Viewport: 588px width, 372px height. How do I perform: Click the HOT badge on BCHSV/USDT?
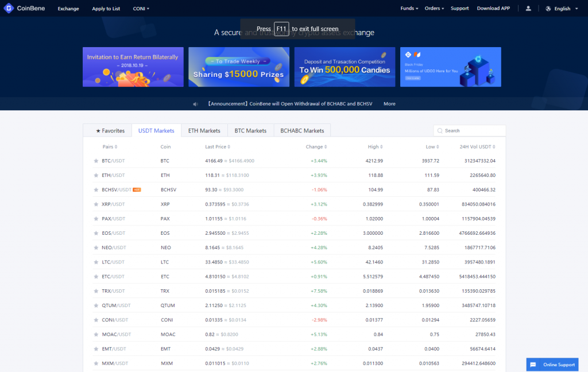point(137,190)
